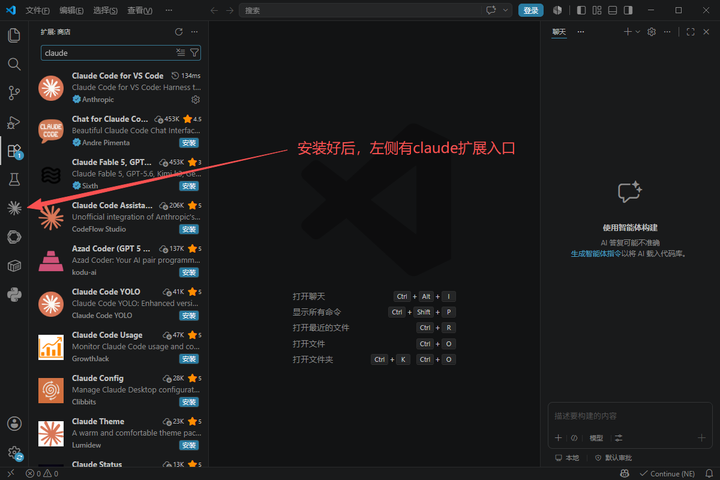Open the 选择(S) menu
This screenshot has width=720, height=480.
[105, 10]
